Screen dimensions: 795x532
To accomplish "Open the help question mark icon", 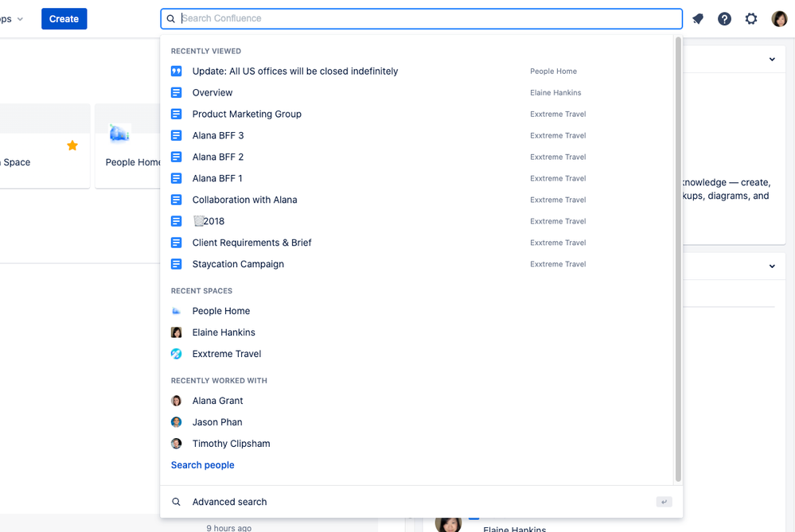I will pyautogui.click(x=724, y=18).
